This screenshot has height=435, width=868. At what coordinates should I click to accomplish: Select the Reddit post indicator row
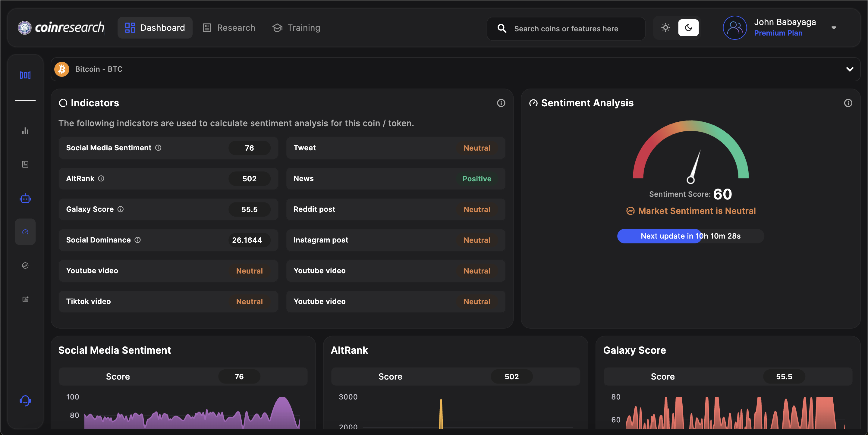(x=396, y=209)
